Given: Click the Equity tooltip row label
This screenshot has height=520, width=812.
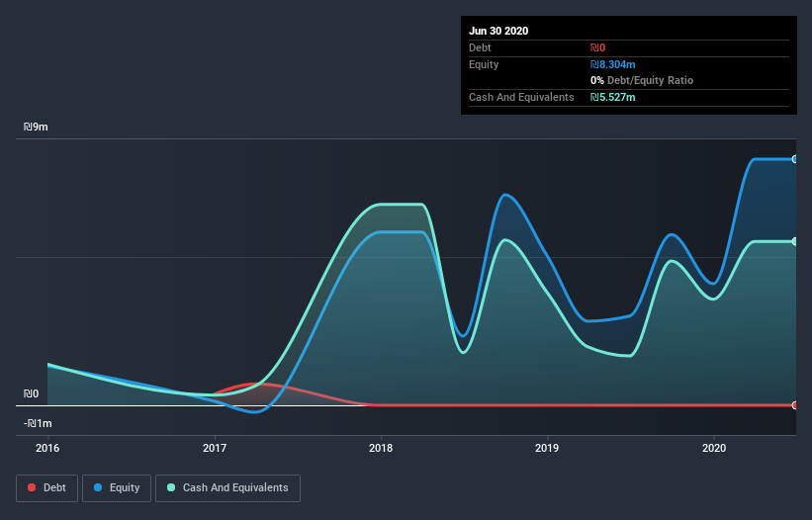Looking at the screenshot, I should [484, 64].
